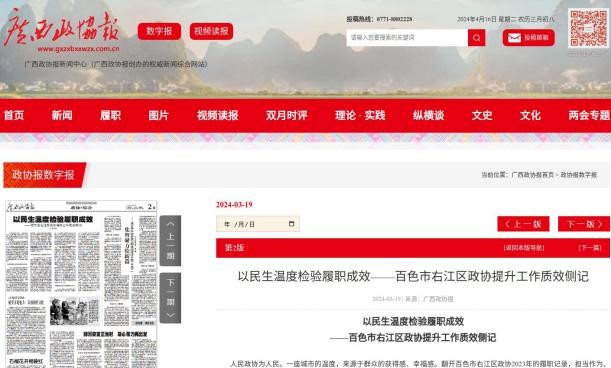Click the www.gxzxbxxwzx.com.cn website URL

[x=78, y=49]
